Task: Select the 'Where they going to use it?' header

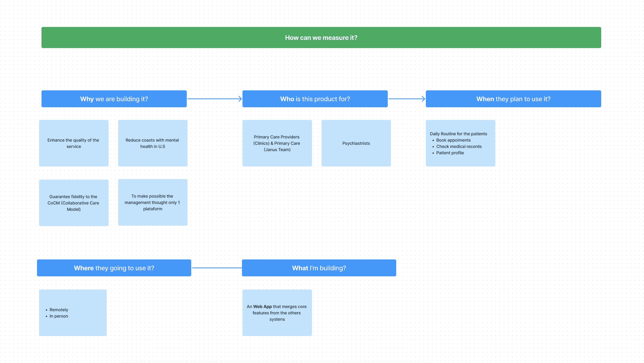Action: point(114,268)
